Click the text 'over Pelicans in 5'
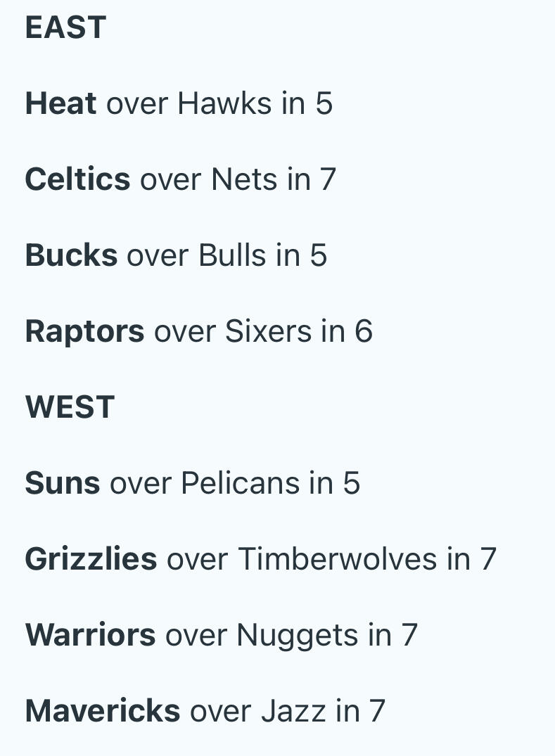Image resolution: width=555 pixels, height=756 pixels. 235,483
